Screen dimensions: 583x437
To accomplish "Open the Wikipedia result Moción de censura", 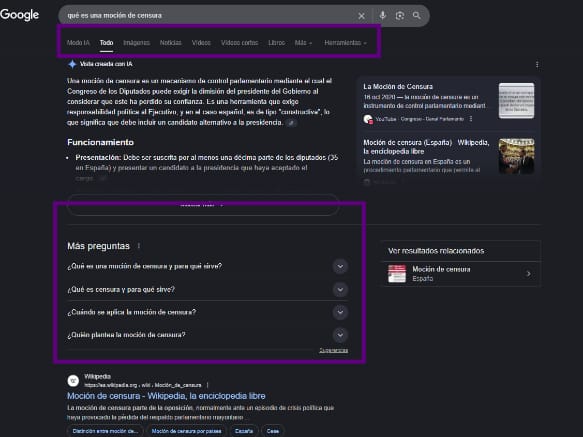I will click(x=166, y=396).
